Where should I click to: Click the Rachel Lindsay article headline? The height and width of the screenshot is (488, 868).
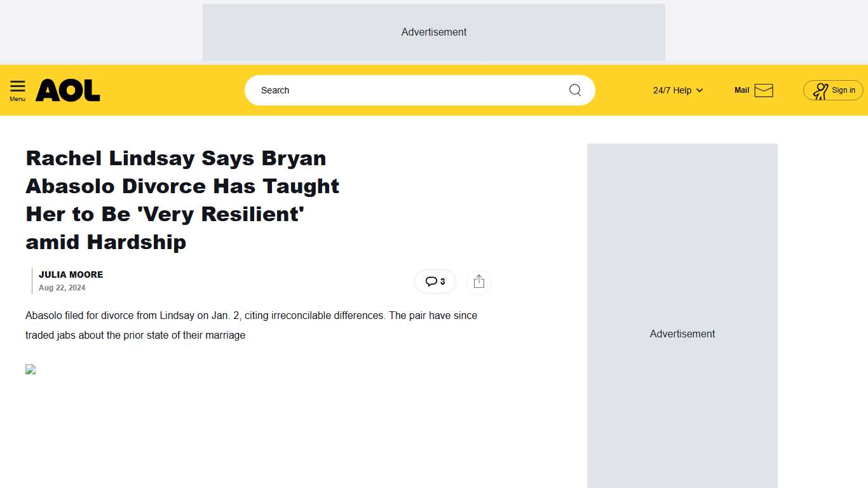182,200
